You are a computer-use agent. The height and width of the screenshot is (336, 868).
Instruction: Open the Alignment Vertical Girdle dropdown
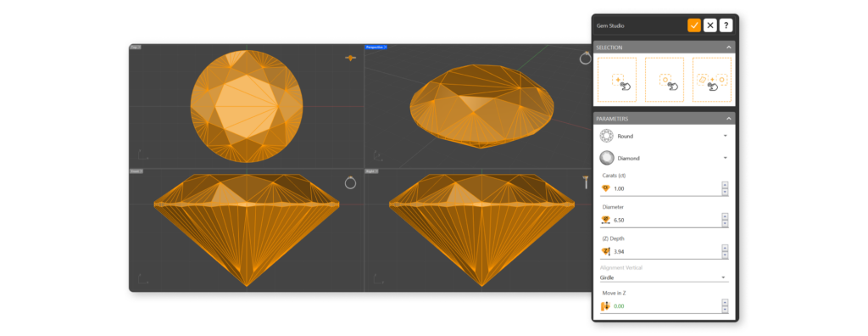(664, 277)
